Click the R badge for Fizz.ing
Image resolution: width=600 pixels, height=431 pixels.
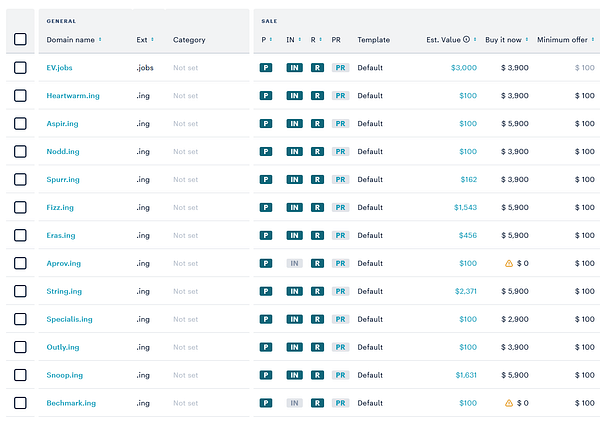click(317, 208)
